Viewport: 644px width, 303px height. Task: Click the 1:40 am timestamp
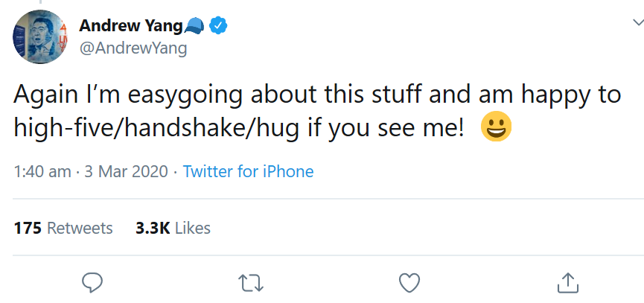[x=42, y=171]
